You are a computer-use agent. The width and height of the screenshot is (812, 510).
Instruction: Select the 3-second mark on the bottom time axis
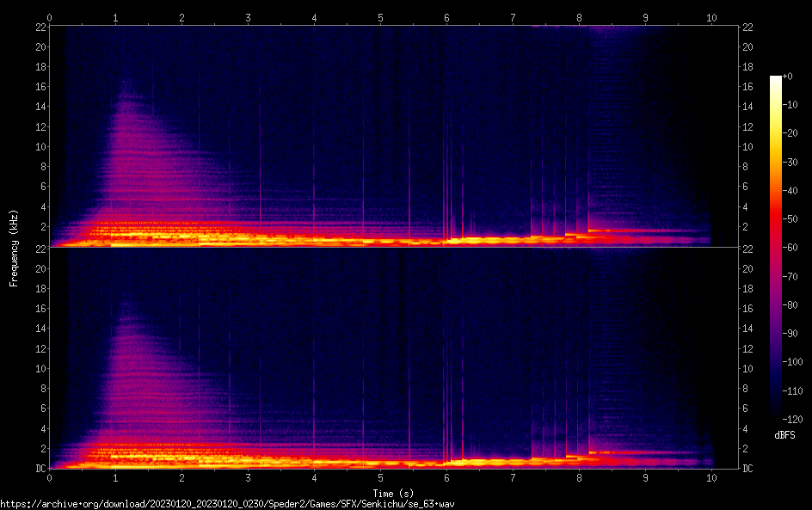(x=248, y=476)
